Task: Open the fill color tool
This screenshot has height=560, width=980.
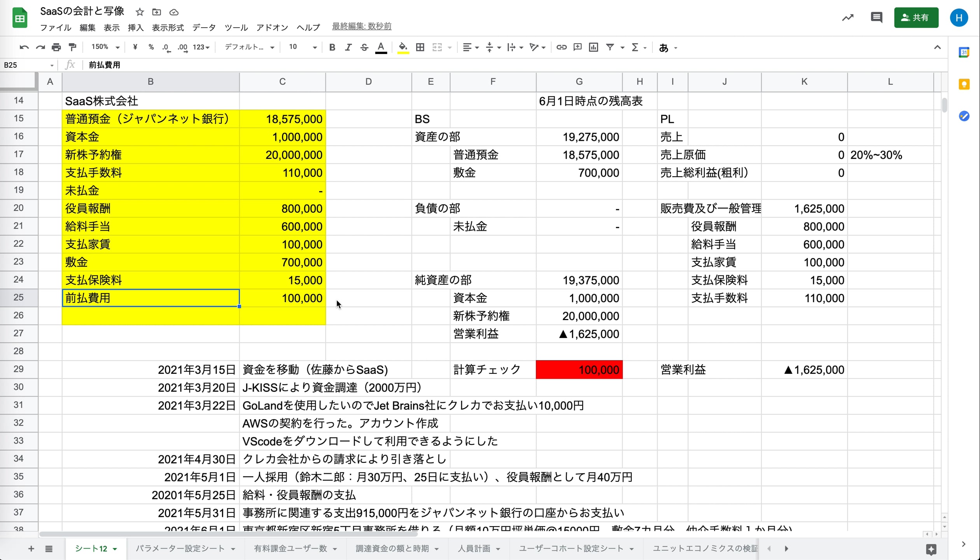Action: [403, 47]
